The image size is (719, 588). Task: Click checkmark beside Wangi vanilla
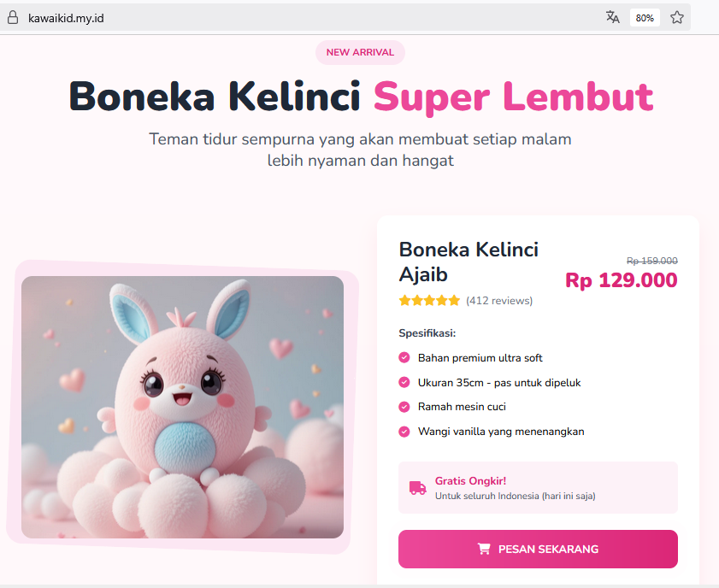pyautogui.click(x=404, y=432)
